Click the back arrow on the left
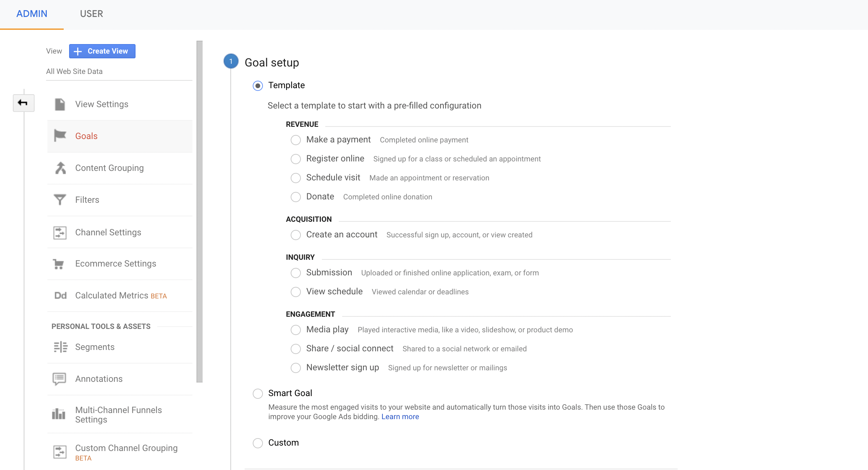The width and height of the screenshot is (868, 470). point(24,103)
